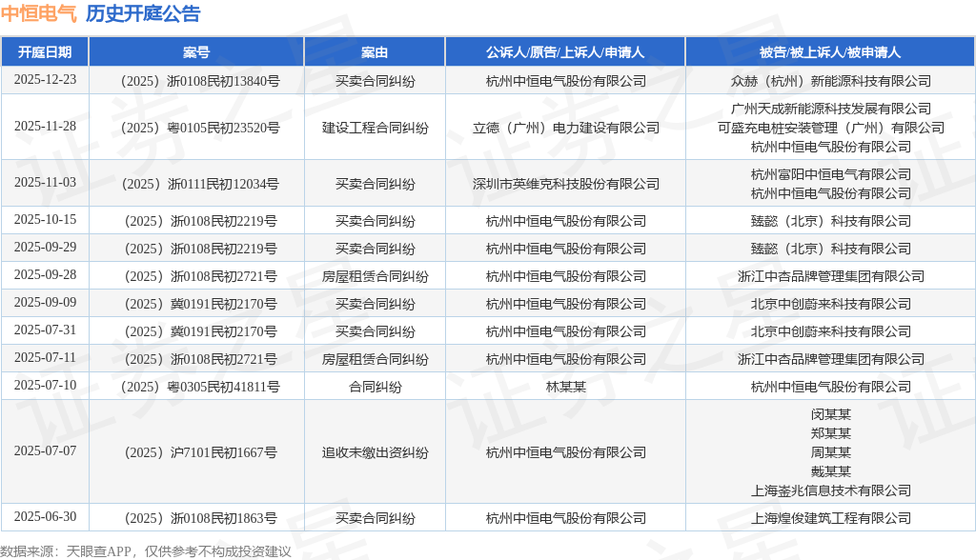The height and width of the screenshot is (560, 976).
Task: Click defendant 闵某某
Action: (x=830, y=413)
